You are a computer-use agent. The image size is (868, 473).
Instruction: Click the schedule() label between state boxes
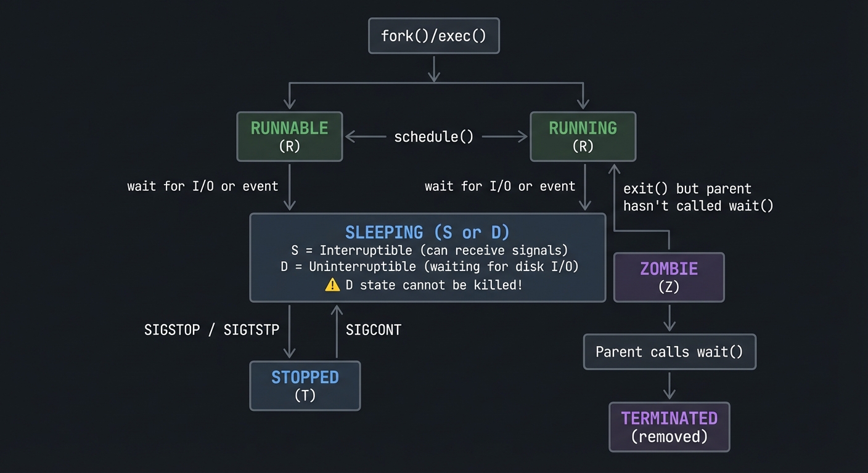tap(433, 137)
